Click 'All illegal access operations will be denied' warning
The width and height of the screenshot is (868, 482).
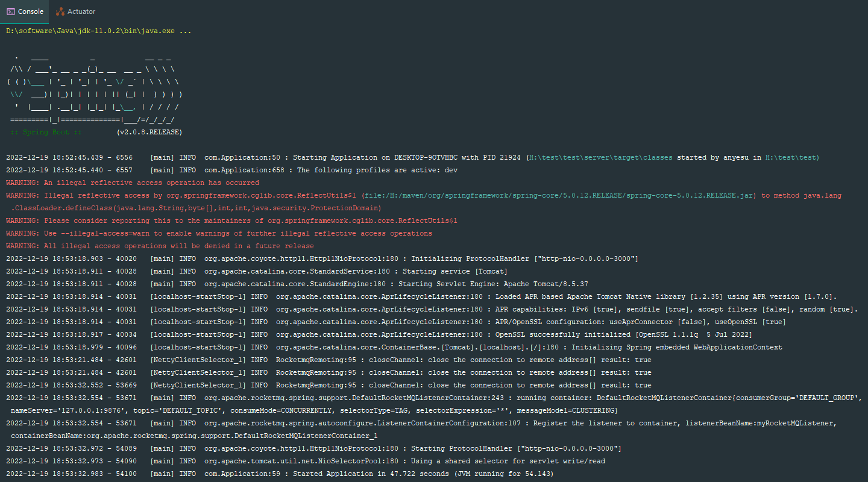160,246
